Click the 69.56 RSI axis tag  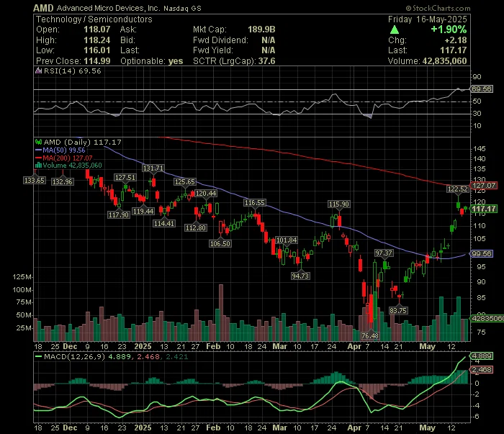tap(481, 89)
